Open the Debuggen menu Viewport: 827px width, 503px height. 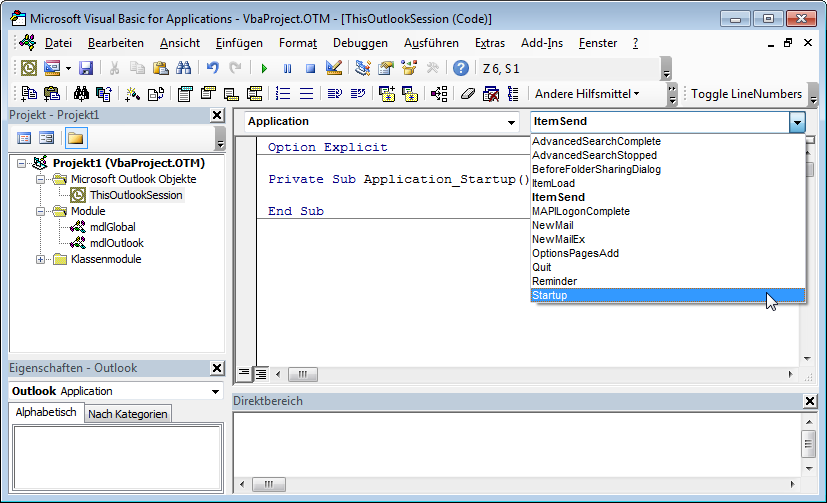tap(360, 43)
